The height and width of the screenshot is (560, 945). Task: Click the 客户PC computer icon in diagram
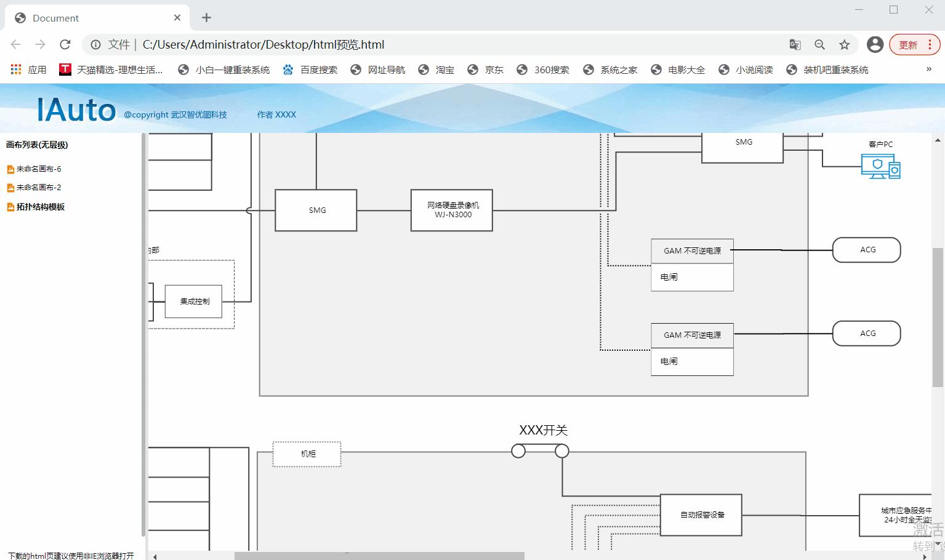880,166
